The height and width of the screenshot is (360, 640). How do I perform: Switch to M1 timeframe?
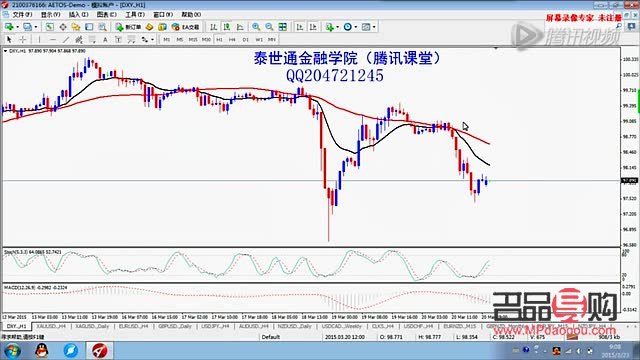167,40
